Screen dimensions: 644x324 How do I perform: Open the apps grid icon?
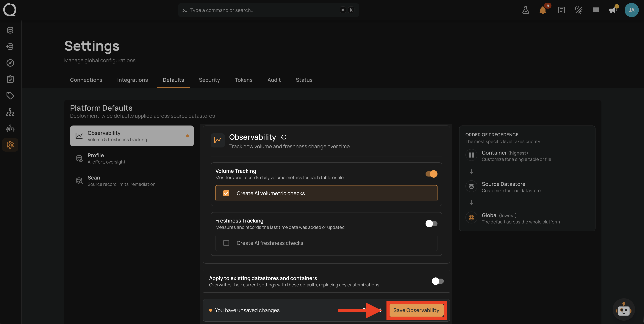[x=596, y=10]
